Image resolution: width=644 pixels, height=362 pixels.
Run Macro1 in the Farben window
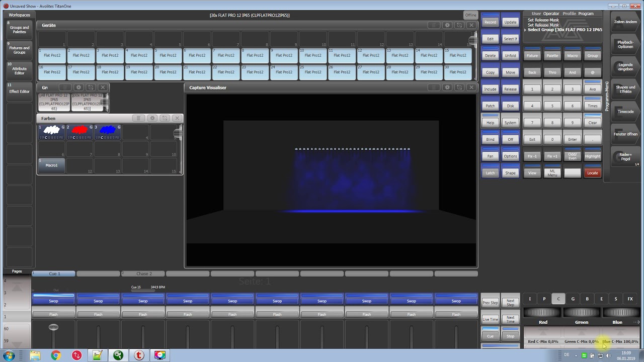pos(52,165)
